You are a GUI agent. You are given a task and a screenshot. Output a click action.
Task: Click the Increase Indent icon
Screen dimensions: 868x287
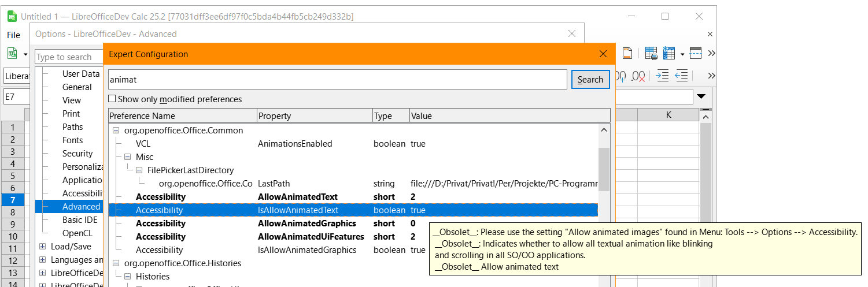pyautogui.click(x=663, y=76)
